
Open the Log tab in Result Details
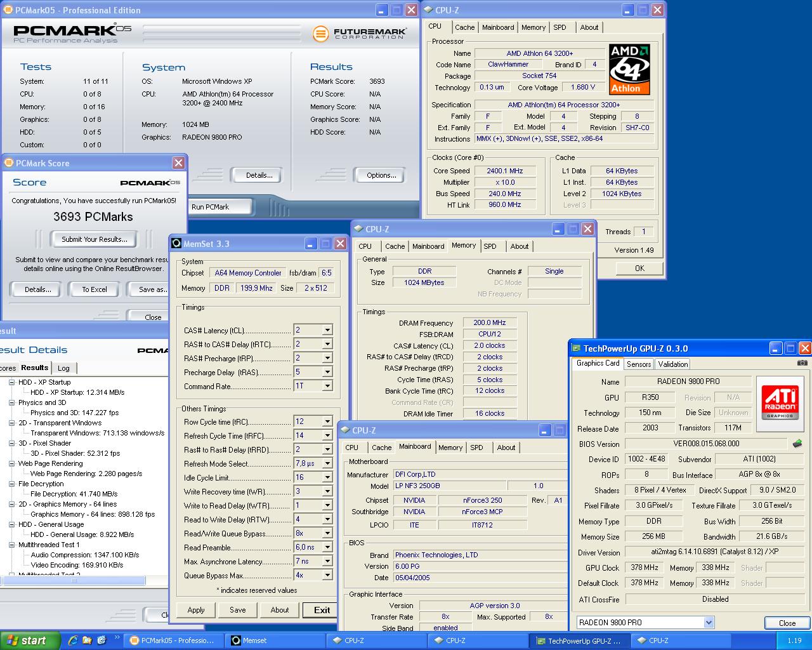(x=63, y=368)
